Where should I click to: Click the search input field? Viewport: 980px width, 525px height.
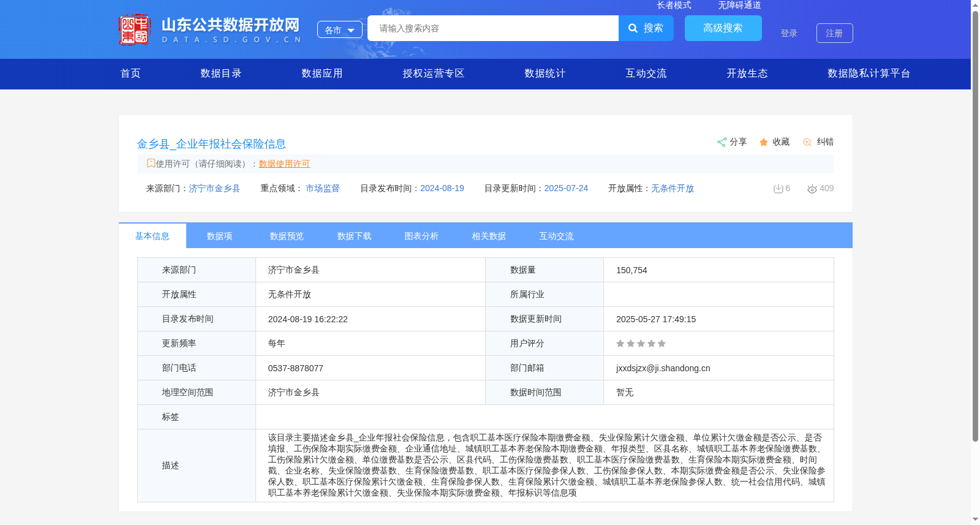click(x=493, y=28)
